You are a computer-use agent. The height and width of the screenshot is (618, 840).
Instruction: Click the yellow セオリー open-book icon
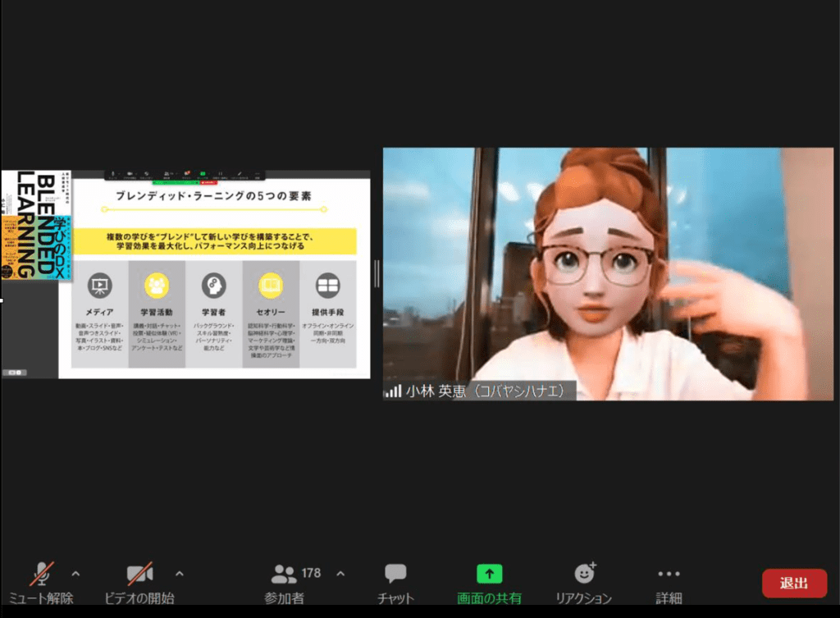click(271, 285)
